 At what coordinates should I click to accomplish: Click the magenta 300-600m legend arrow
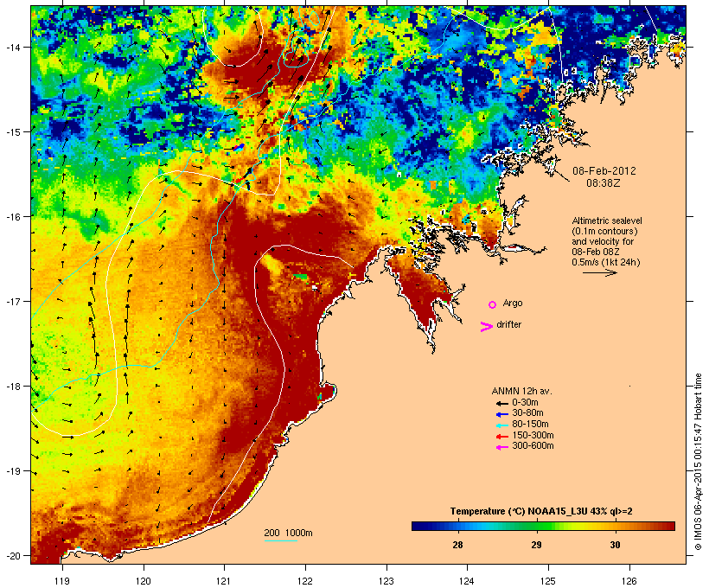click(501, 447)
